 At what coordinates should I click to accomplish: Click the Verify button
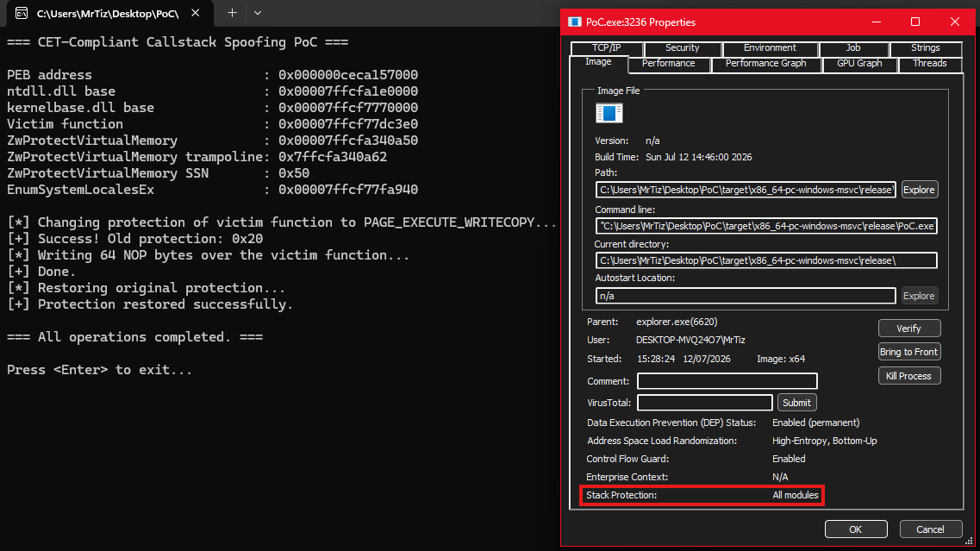[908, 329]
